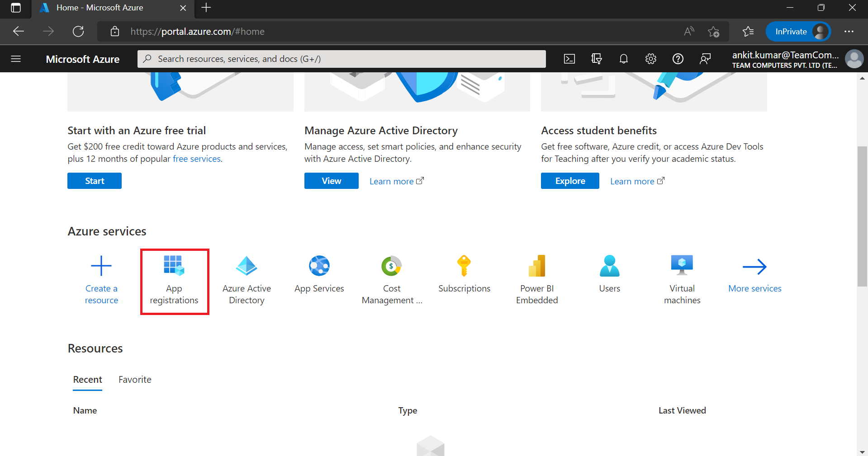Open Cloud Shell from the top bar
Viewport: 868px width, 456px height.
[x=569, y=59]
